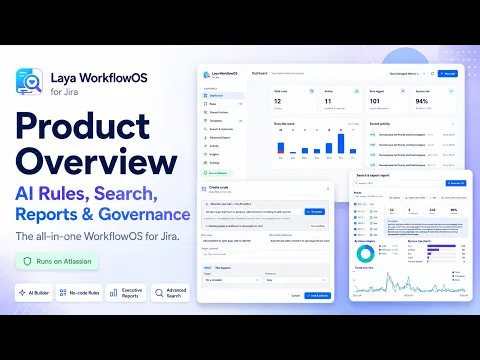The image size is (480, 360).
Task: Click the search field in the Search & export panel
Action: (399, 183)
